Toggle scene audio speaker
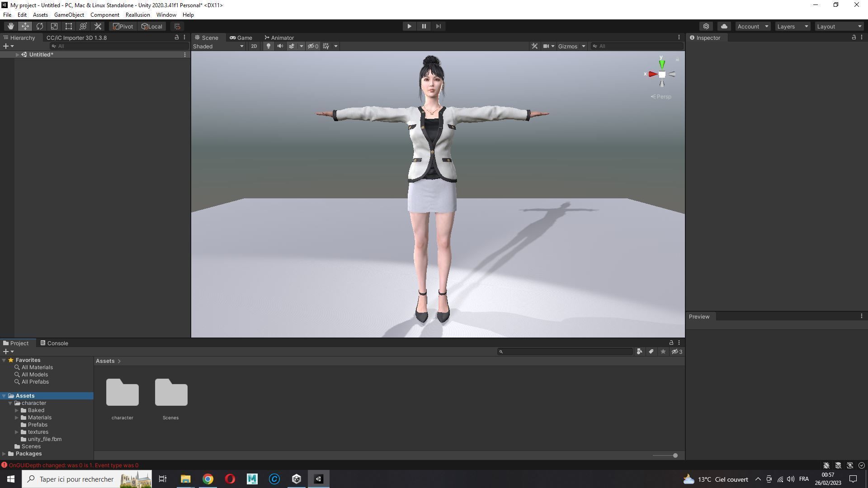The width and height of the screenshot is (868, 488). point(280,46)
